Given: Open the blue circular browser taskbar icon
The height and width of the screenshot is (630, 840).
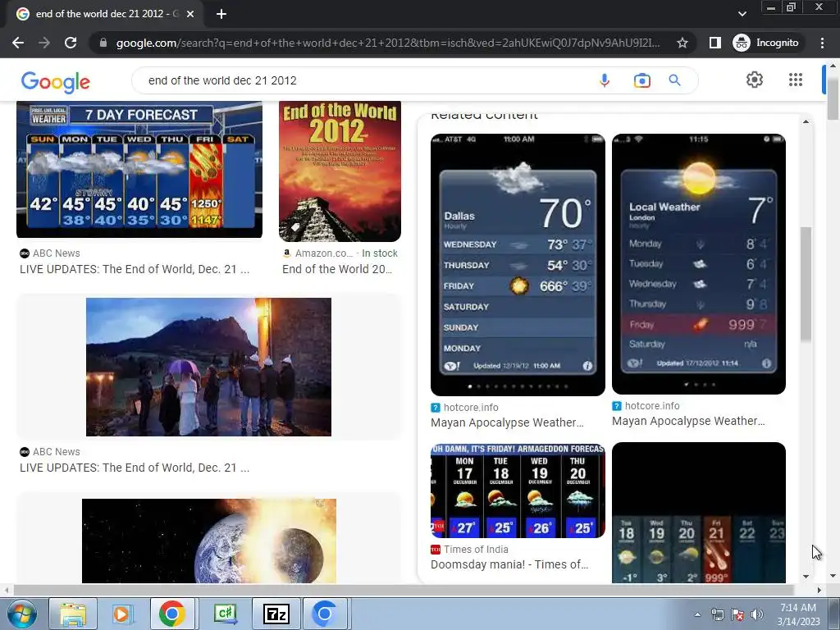Looking at the screenshot, I should click(325, 614).
